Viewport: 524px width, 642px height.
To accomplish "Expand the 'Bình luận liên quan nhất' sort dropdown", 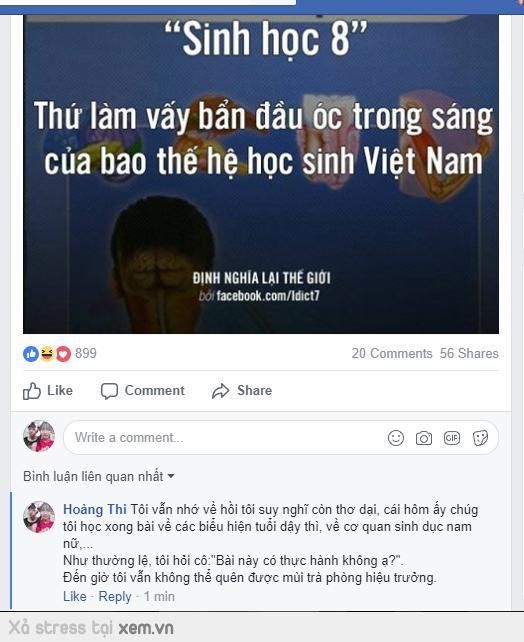I will [99, 476].
